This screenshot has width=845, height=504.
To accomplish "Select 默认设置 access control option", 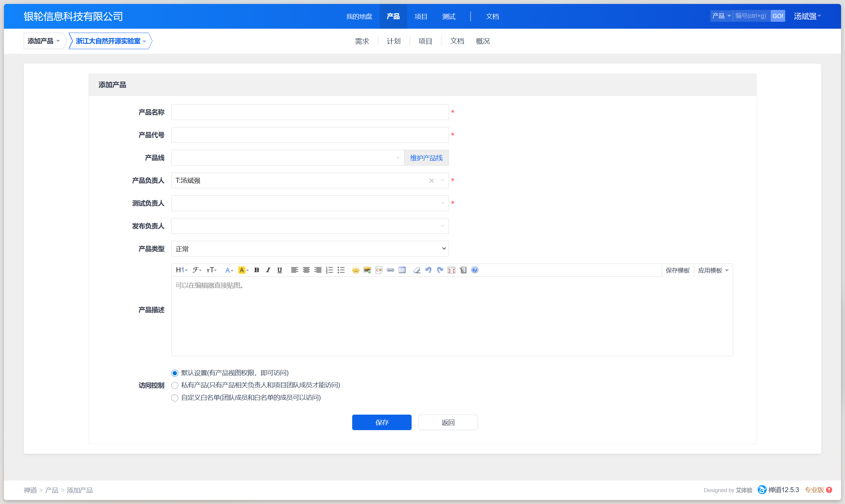I will (x=175, y=373).
